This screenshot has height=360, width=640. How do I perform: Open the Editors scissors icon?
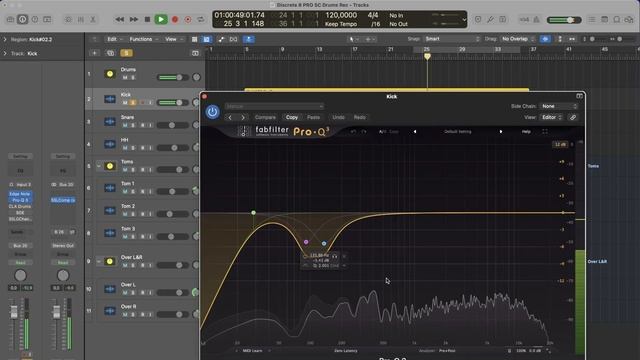tap(93, 19)
